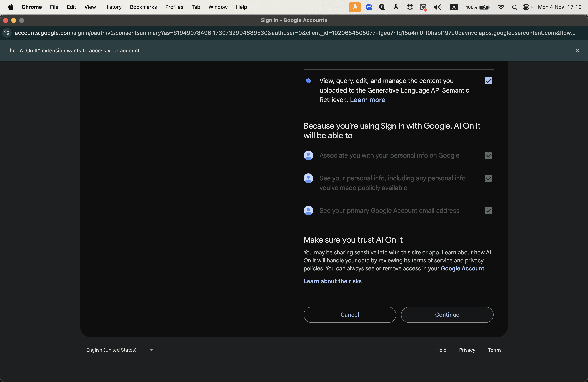The width and height of the screenshot is (588, 382).
Task: Expand the English (United States) language dropdown
Action: [120, 350]
